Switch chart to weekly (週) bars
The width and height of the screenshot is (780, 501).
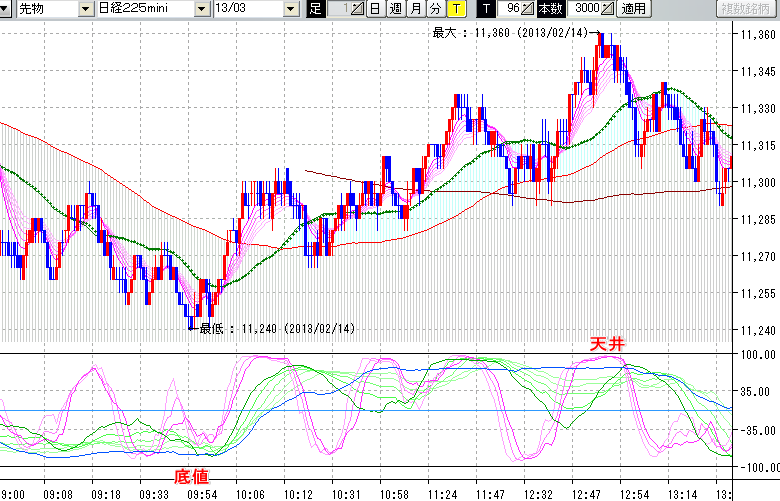pyautogui.click(x=395, y=9)
